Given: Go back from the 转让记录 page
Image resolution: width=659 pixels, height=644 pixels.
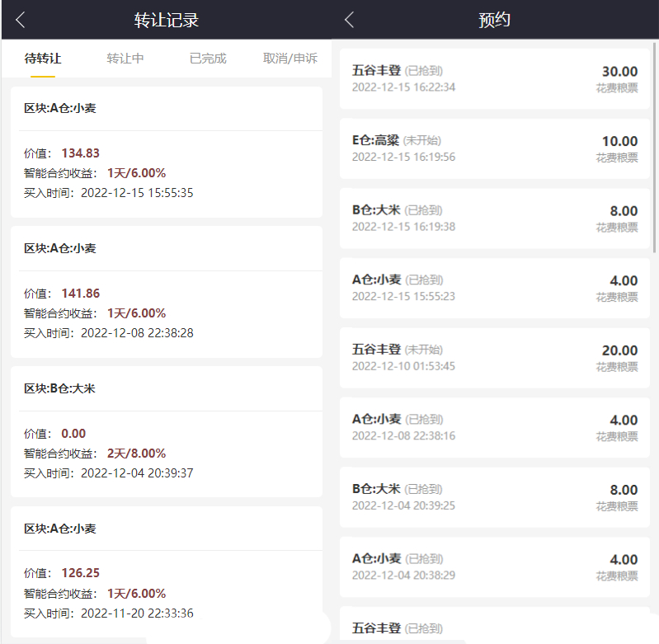Looking at the screenshot, I should coord(21,20).
